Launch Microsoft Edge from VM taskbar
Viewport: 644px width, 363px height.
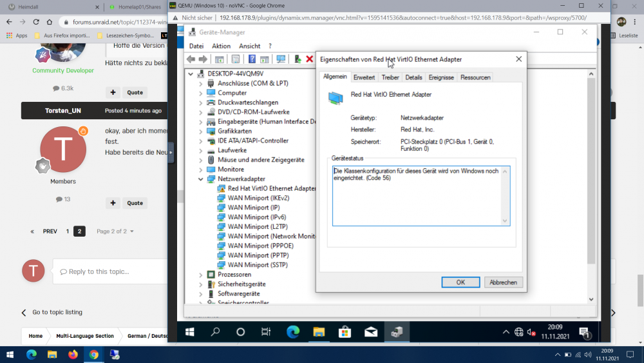coord(293,332)
